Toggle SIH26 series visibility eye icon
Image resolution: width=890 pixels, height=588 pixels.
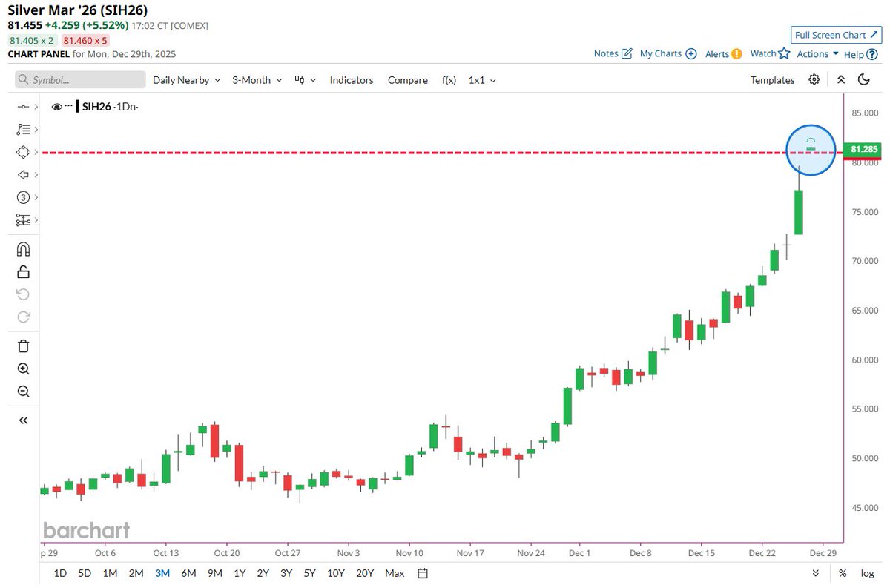(56, 107)
